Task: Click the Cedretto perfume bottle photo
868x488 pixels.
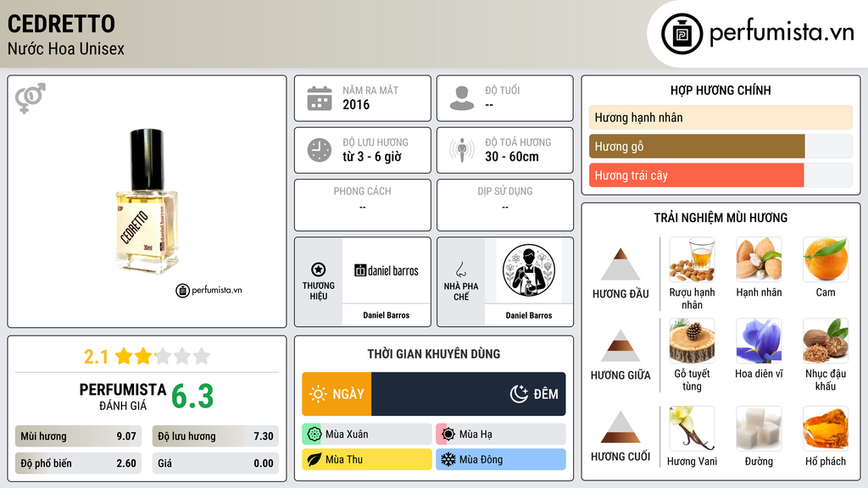Action: point(147,202)
